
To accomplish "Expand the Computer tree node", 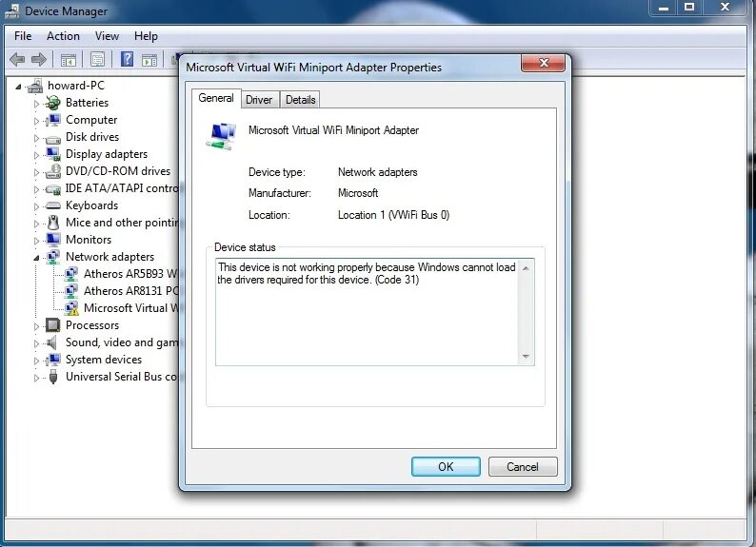I will [36, 121].
